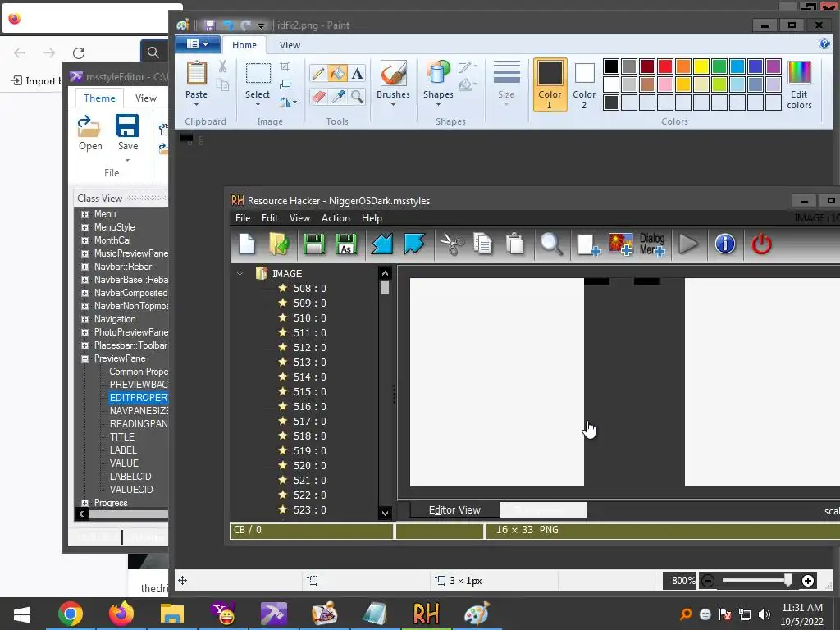
Task: Open the Shapes gallery dropdown
Action: point(438,104)
